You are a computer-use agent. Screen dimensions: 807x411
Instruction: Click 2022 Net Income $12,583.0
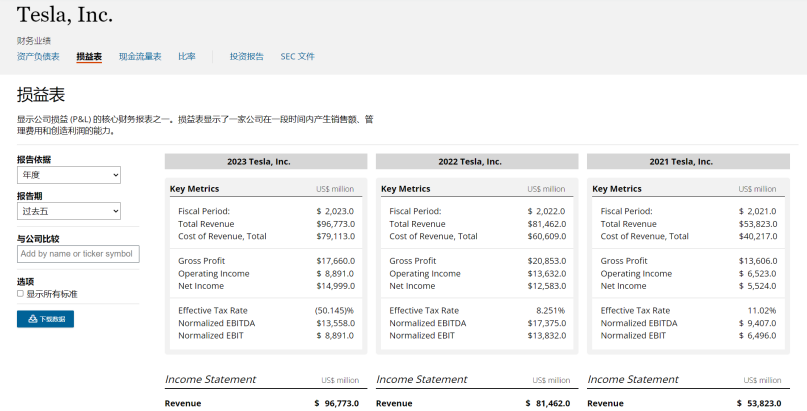[x=547, y=285]
